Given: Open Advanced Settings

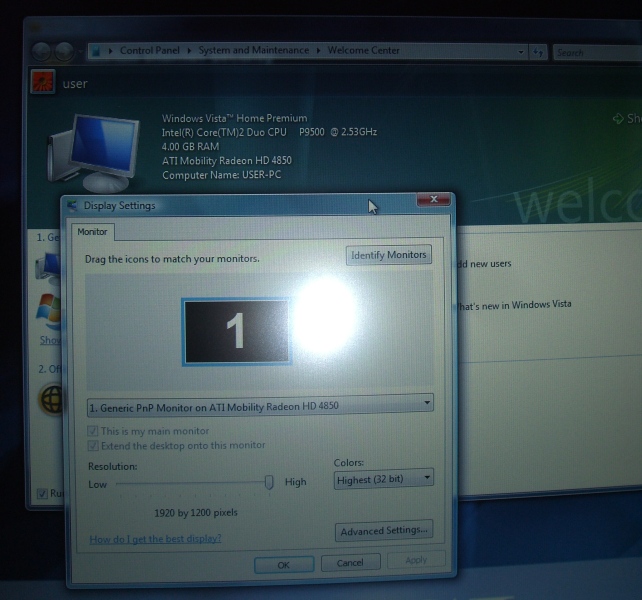Looking at the screenshot, I should click(x=384, y=531).
